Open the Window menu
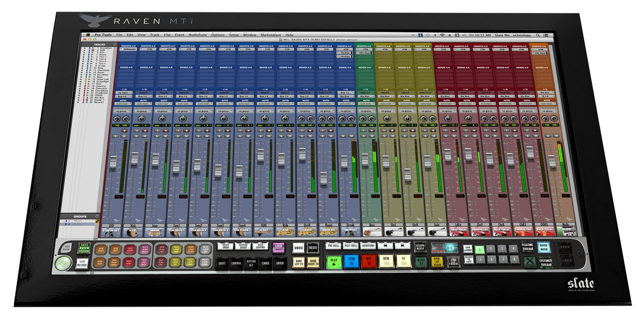This screenshot has height=319, width=644. coord(250,35)
